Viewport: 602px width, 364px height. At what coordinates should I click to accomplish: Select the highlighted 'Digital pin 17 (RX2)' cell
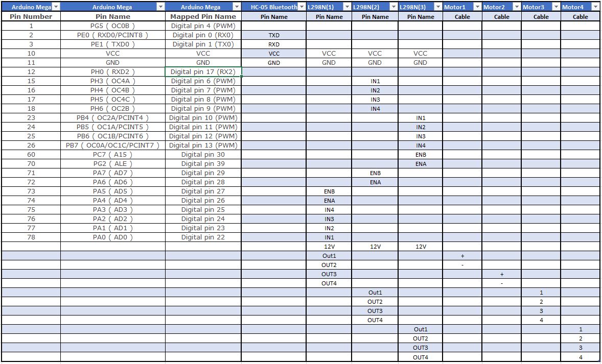[203, 71]
